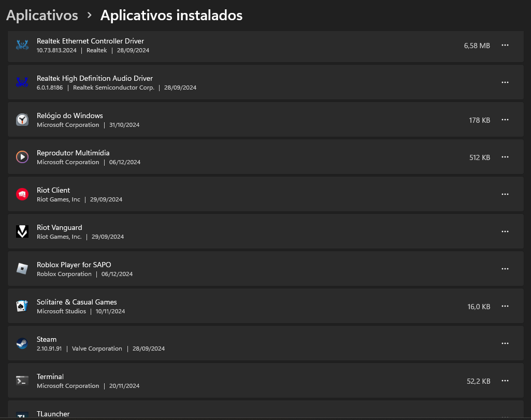The image size is (531, 420).
Task: Select the TLauncher entry name
Action: pos(53,414)
